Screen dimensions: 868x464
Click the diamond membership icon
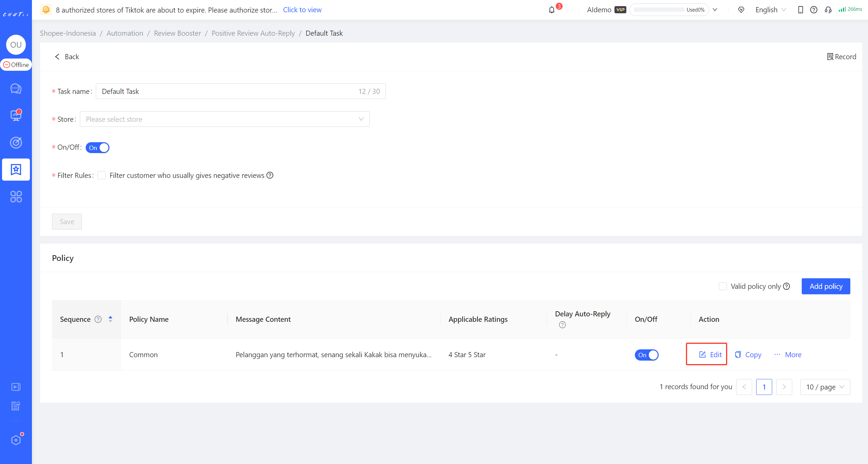pos(741,10)
